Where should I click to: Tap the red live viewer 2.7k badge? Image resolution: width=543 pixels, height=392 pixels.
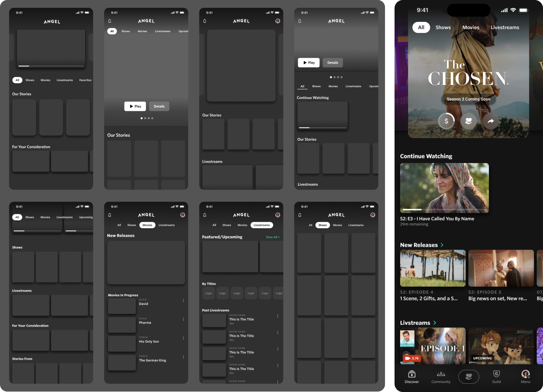tap(412, 358)
